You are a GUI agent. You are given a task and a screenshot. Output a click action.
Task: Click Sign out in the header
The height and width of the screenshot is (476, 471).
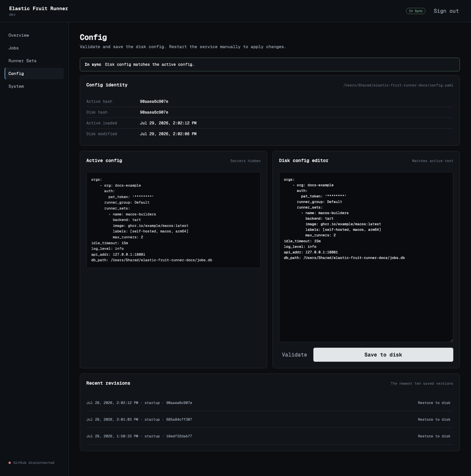[446, 11]
